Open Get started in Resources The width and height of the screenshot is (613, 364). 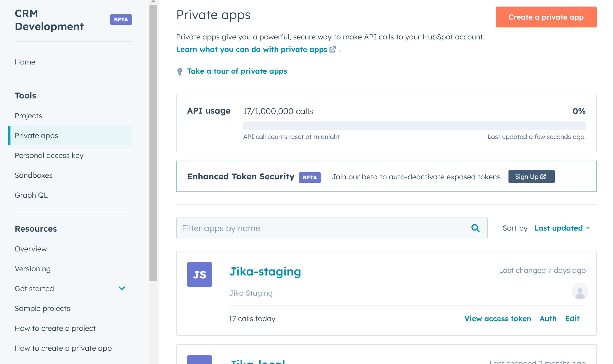pyautogui.click(x=34, y=289)
